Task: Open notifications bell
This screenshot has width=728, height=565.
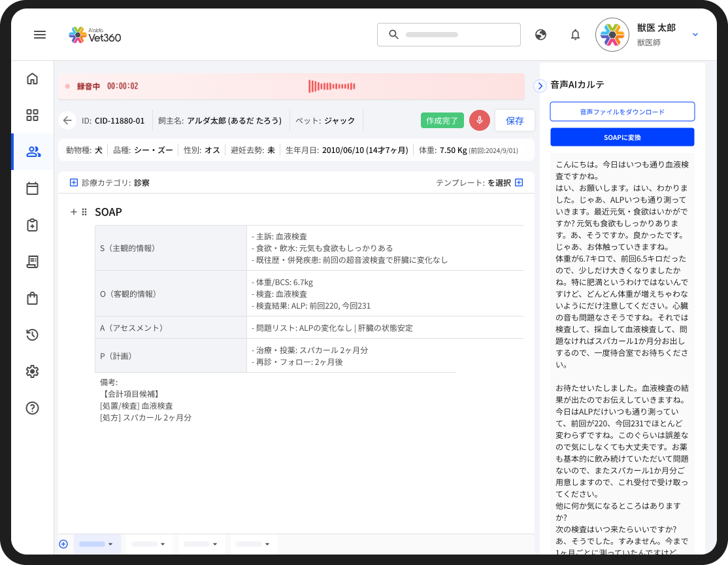Action: [575, 35]
